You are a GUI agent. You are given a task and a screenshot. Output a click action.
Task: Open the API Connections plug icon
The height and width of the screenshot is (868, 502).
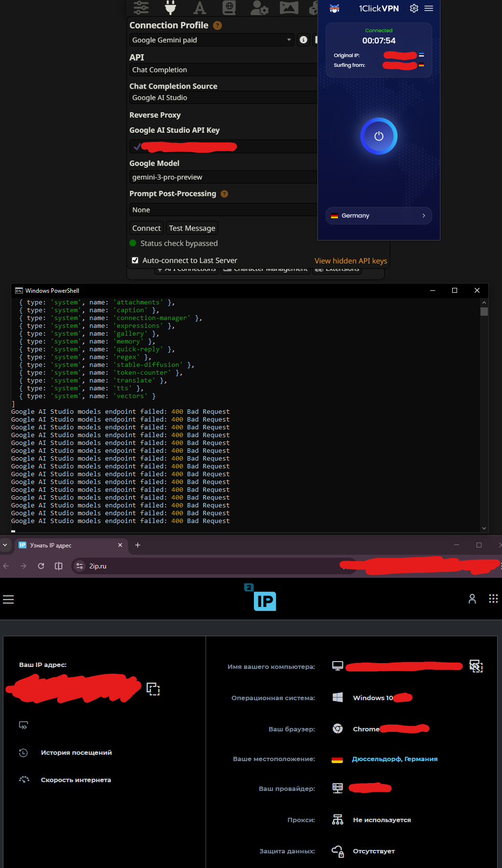[170, 7]
